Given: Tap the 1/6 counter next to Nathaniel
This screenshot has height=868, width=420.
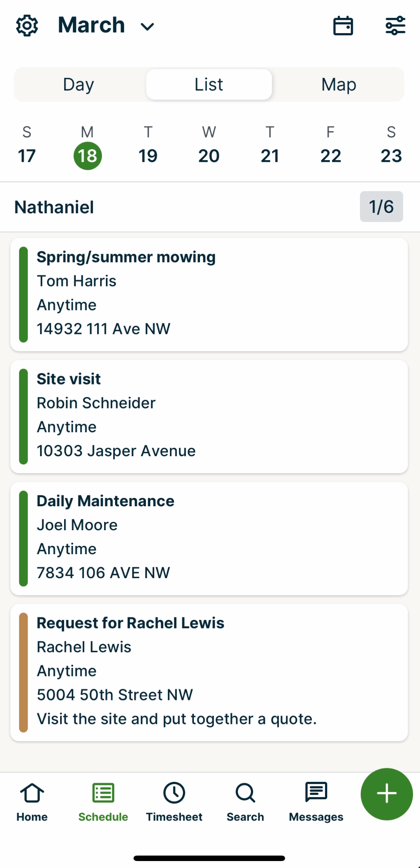Looking at the screenshot, I should pyautogui.click(x=381, y=207).
